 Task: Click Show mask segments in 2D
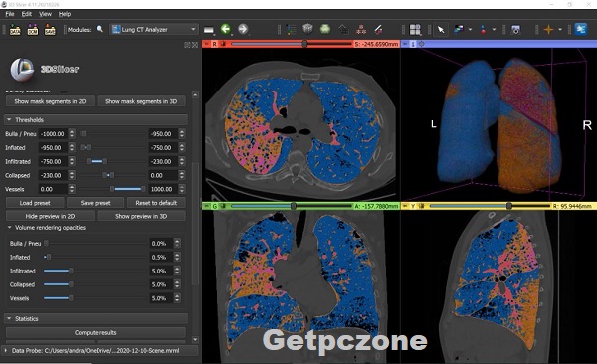tap(50, 101)
